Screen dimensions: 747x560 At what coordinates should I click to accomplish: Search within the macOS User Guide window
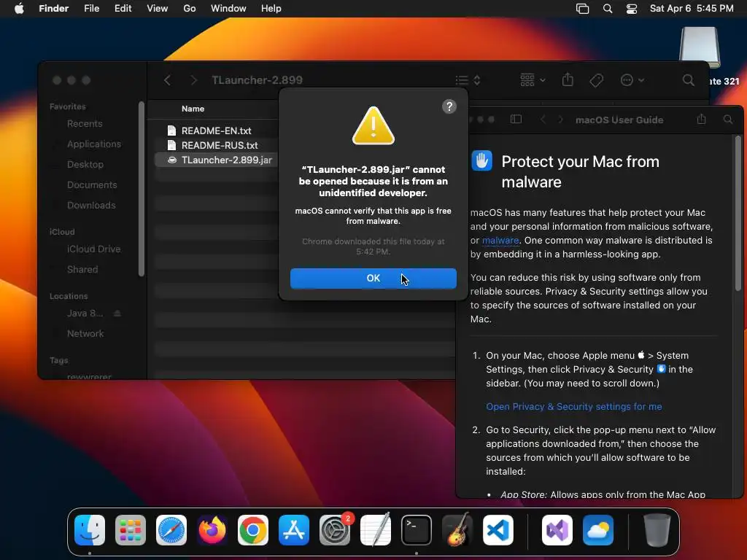728,120
